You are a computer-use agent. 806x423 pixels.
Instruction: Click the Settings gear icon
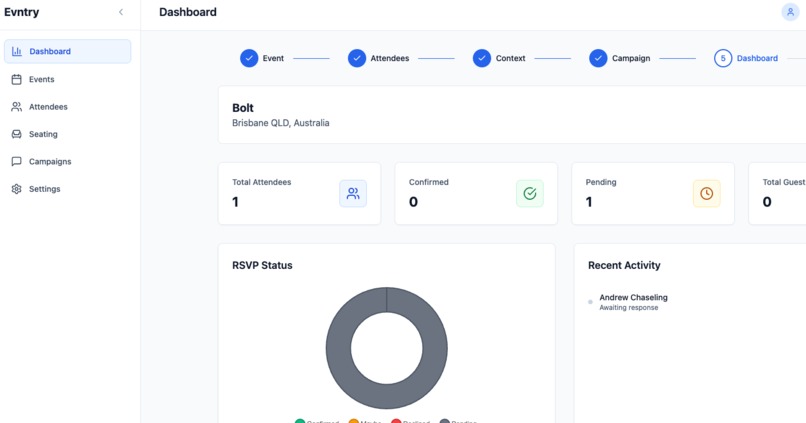tap(16, 189)
